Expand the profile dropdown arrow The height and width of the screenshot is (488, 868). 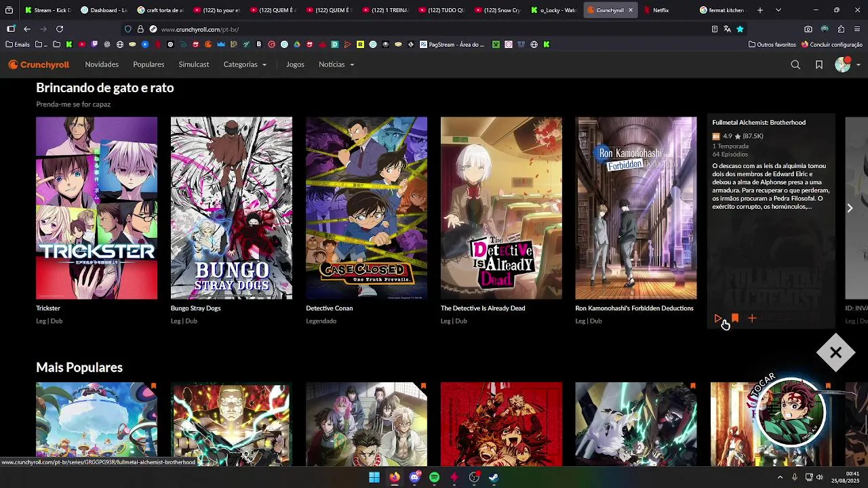point(859,65)
